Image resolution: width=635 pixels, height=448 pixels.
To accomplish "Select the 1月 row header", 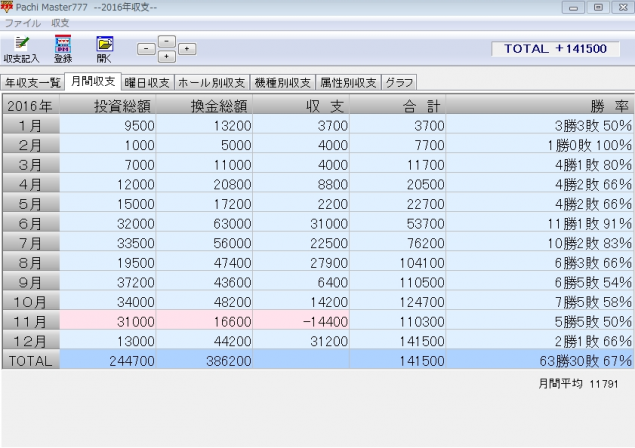I will [x=31, y=125].
